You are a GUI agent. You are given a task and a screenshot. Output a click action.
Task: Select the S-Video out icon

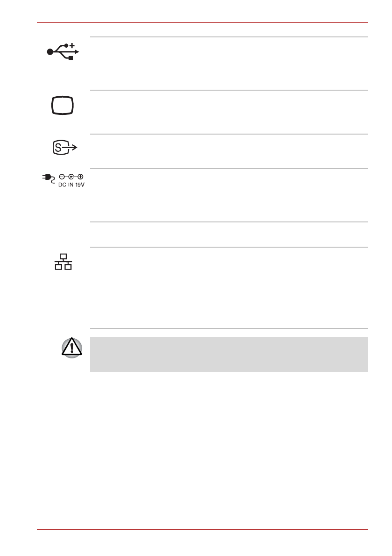click(63, 148)
